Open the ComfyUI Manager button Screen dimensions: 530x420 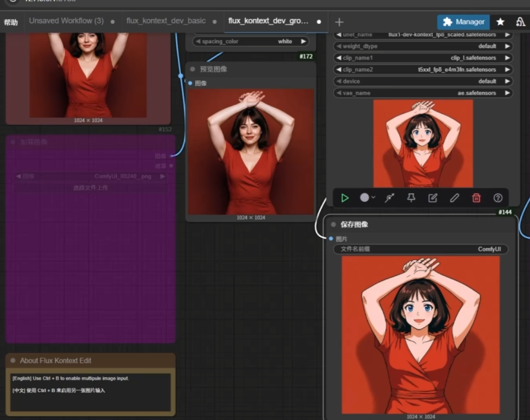[463, 22]
